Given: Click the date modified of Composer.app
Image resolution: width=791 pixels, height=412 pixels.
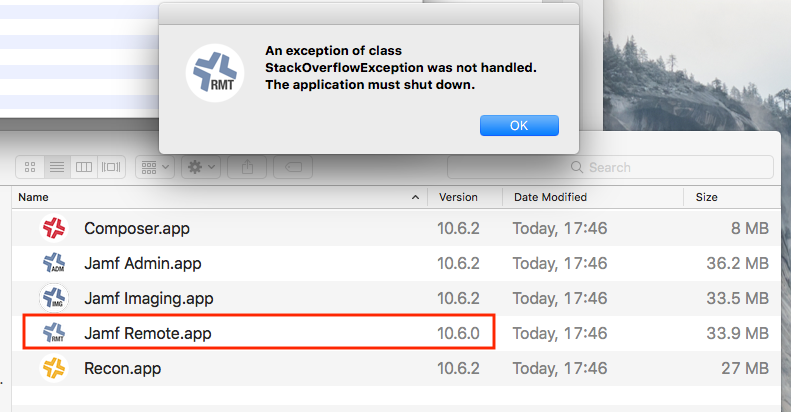Looking at the screenshot, I should pos(560,228).
